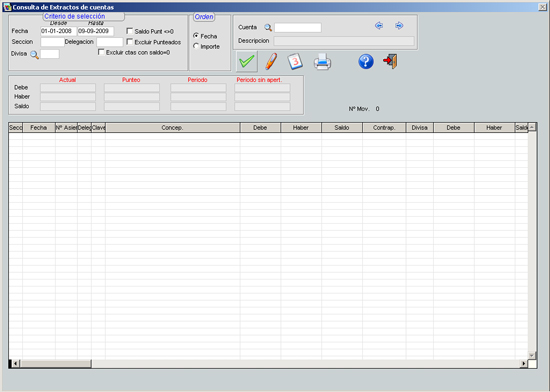Click the exit door icon
Image resolution: width=550 pixels, height=392 pixels.
[x=390, y=61]
